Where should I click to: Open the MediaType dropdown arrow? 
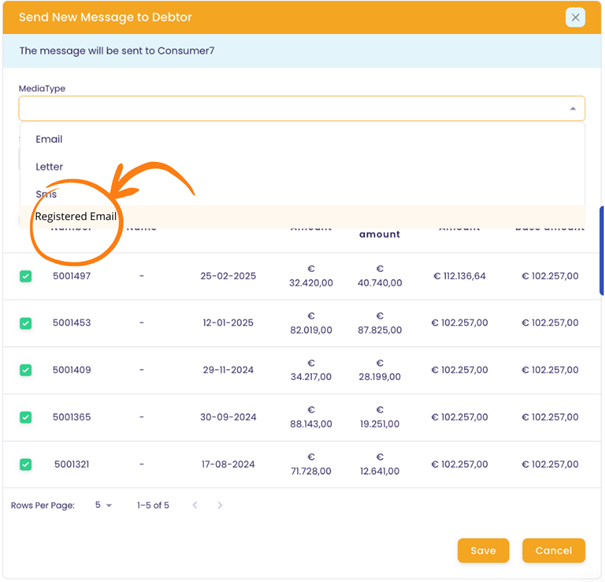[572, 109]
